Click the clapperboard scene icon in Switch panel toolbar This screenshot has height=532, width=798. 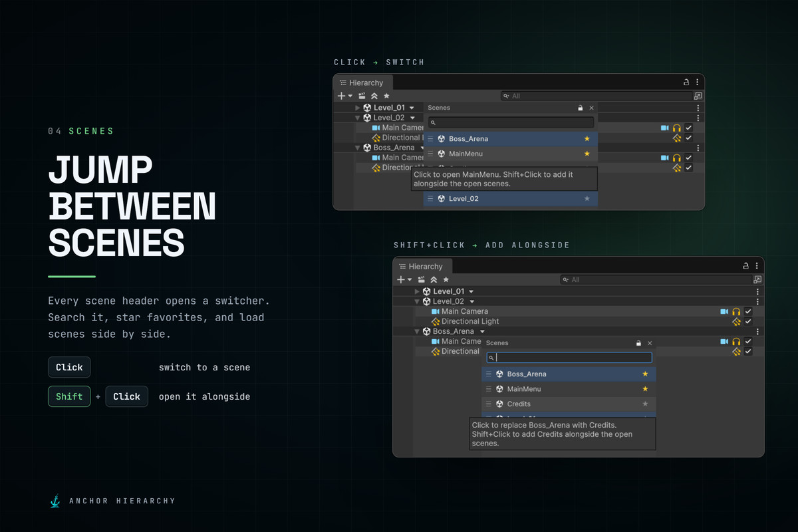coord(362,96)
